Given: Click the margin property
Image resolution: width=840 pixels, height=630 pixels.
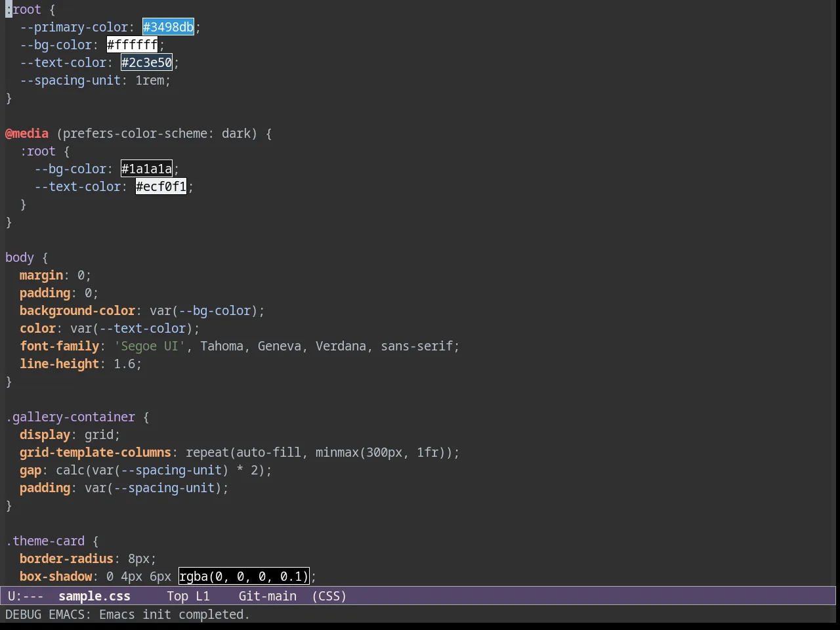Looking at the screenshot, I should click(x=41, y=275).
